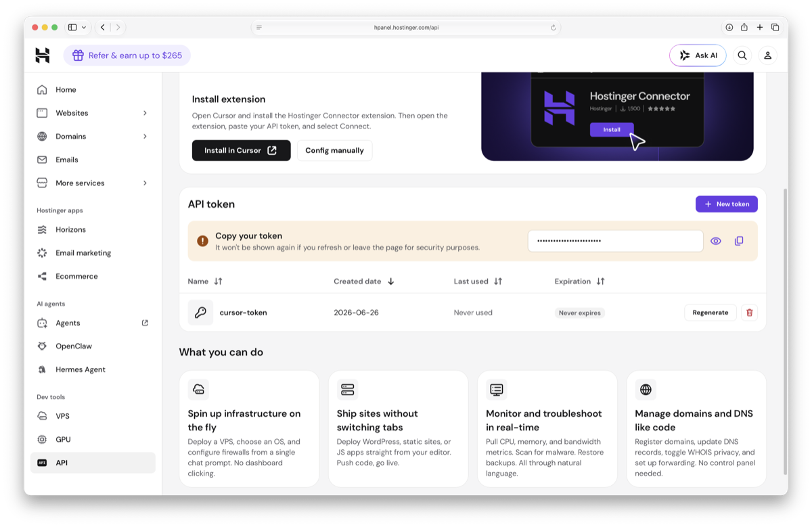Go to VPS under Dev tools
This screenshot has height=527, width=812.
click(93, 416)
